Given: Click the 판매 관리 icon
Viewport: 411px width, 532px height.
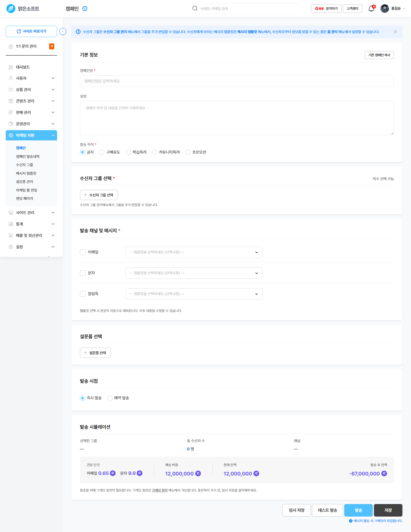Looking at the screenshot, I should coord(11,112).
